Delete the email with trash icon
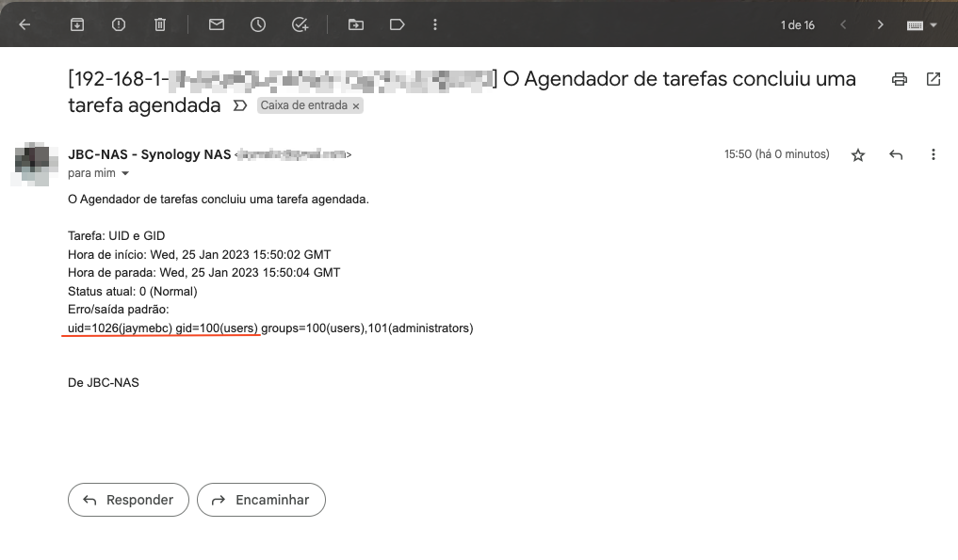 (x=160, y=24)
